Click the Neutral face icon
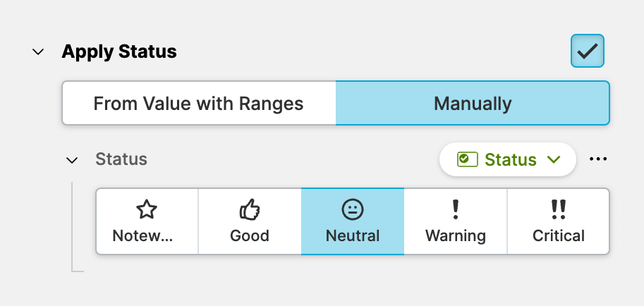The height and width of the screenshot is (306, 644). (x=352, y=209)
